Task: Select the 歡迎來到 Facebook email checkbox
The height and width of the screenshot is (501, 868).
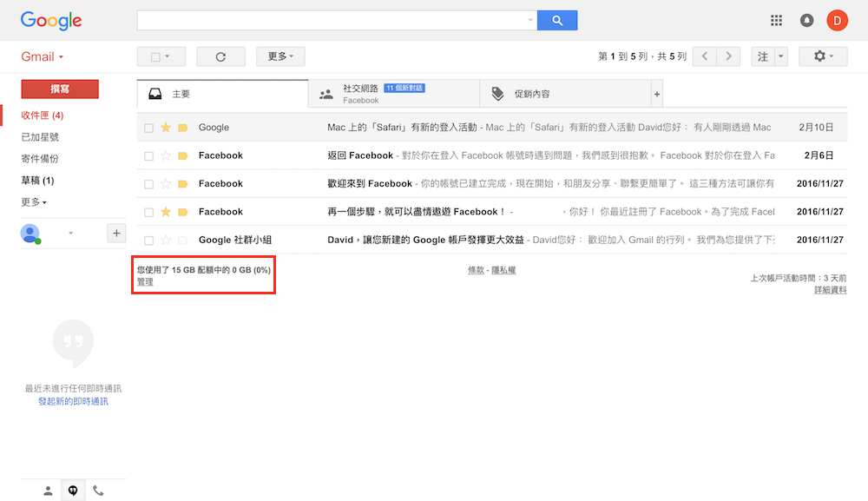Action: coord(148,184)
